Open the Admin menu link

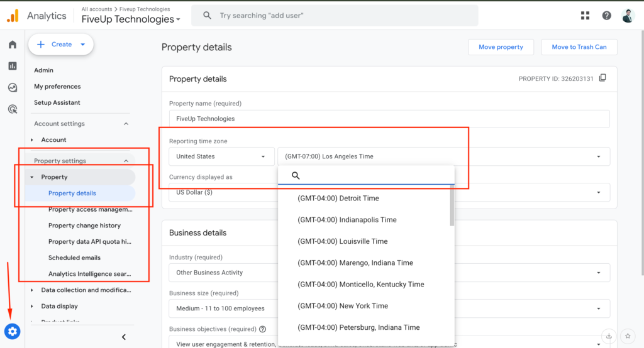pyautogui.click(x=43, y=70)
